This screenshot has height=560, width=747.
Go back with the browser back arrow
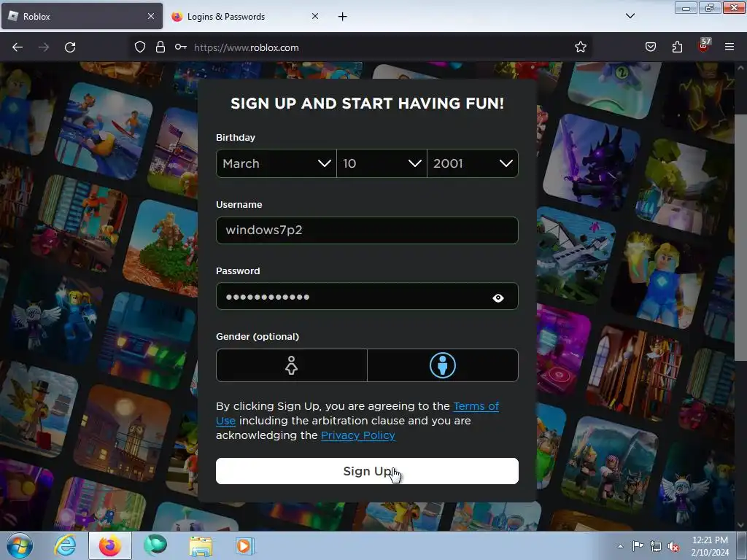click(18, 47)
